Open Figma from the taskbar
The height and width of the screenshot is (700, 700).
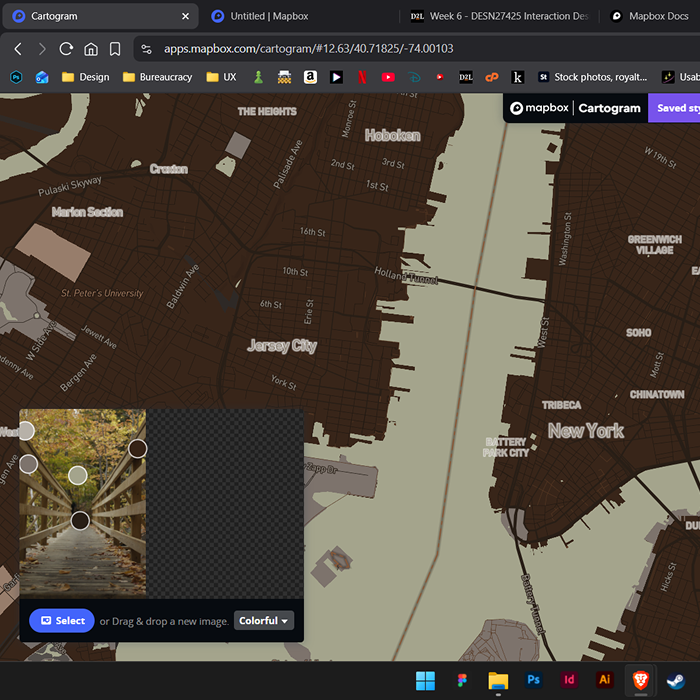(x=462, y=680)
